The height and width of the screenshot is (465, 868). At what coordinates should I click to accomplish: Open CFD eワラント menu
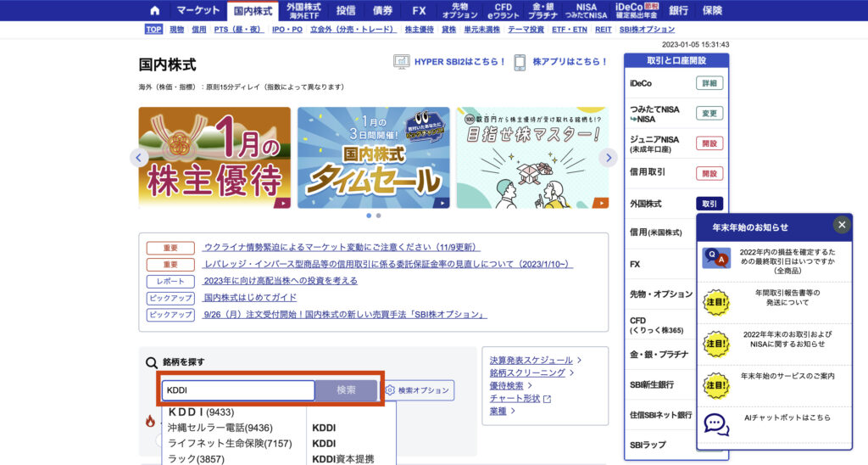coord(504,10)
